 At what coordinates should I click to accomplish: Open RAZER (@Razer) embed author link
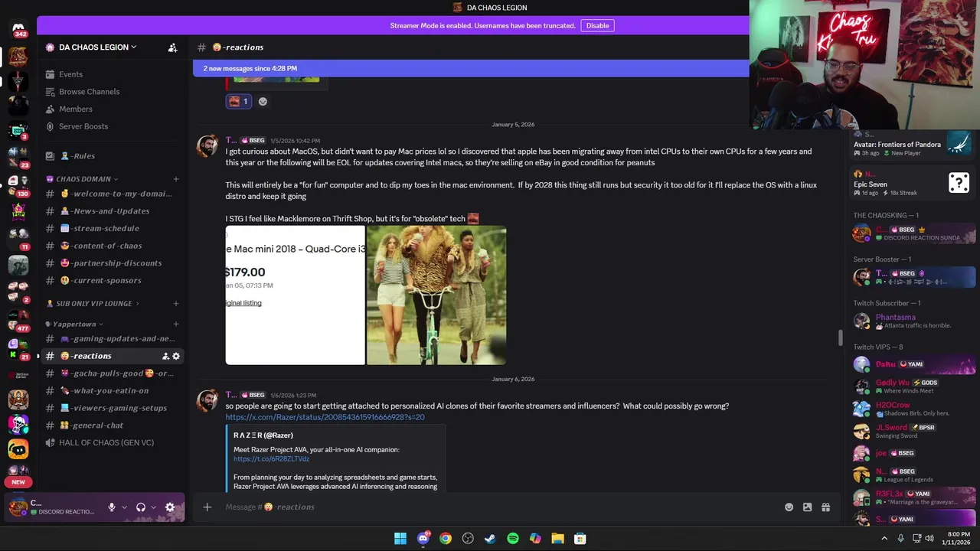[x=263, y=435]
